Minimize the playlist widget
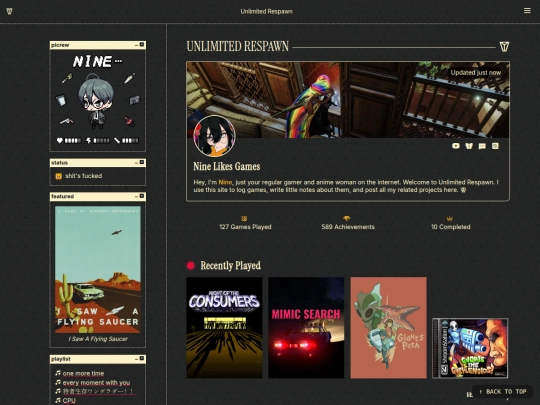The height and width of the screenshot is (405, 540). [136, 359]
